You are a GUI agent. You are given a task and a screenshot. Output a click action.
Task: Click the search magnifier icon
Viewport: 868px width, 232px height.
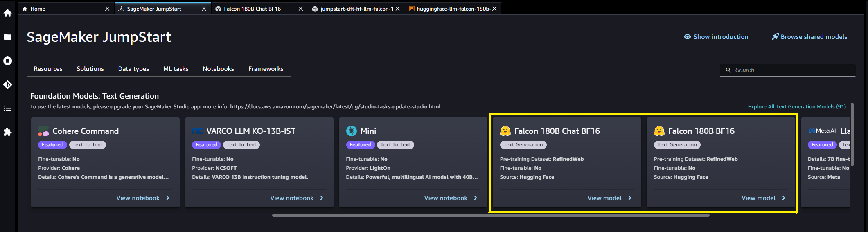coord(728,70)
